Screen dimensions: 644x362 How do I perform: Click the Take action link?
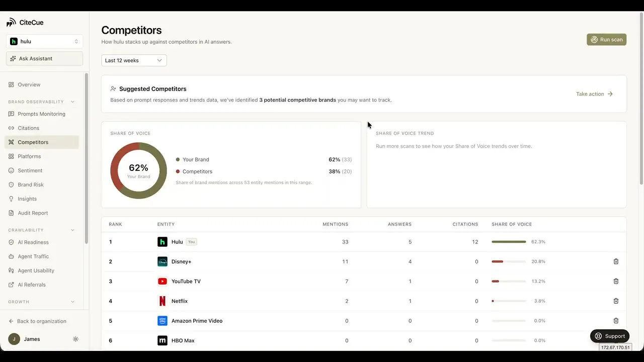point(595,94)
